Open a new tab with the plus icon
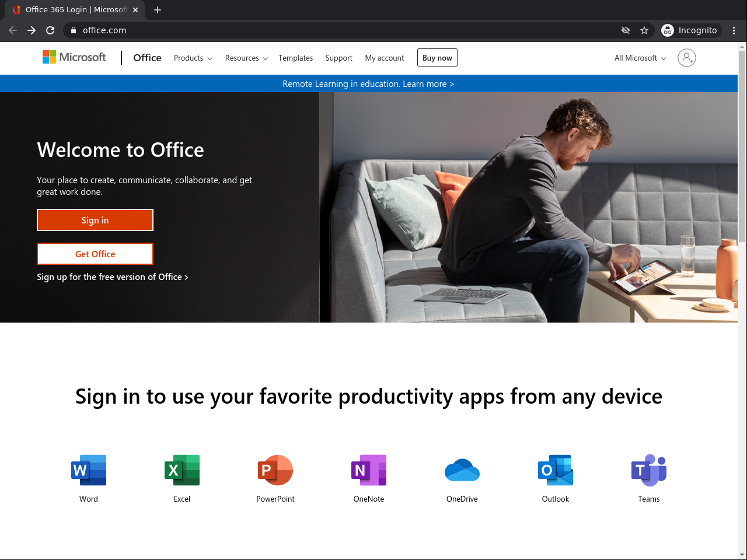This screenshot has height=560, width=747. pyautogui.click(x=158, y=10)
